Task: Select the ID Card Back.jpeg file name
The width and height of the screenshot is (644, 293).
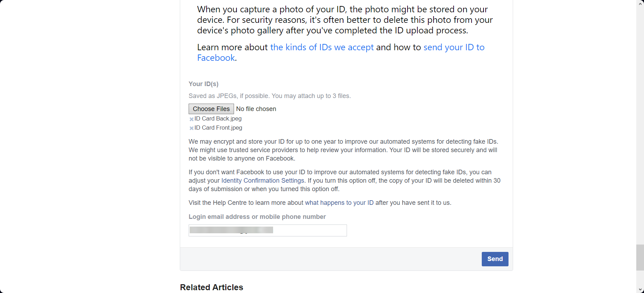Action: (218, 118)
